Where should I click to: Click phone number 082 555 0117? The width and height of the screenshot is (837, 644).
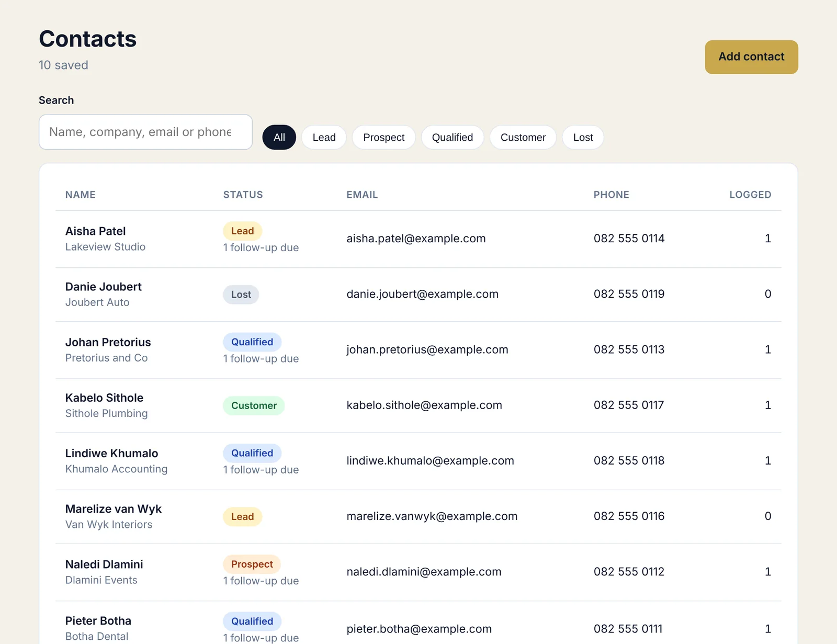(629, 405)
